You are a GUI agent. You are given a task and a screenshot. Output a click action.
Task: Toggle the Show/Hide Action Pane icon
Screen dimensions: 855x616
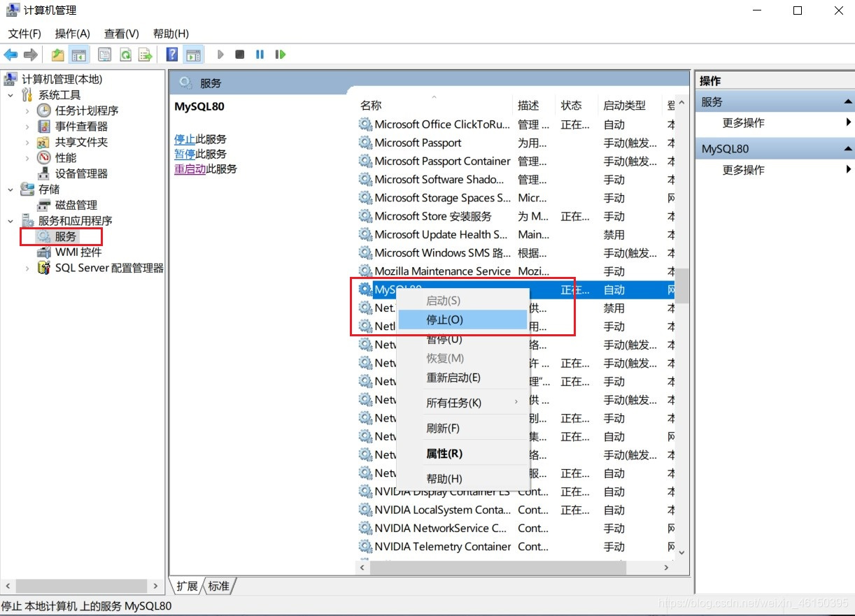point(193,55)
